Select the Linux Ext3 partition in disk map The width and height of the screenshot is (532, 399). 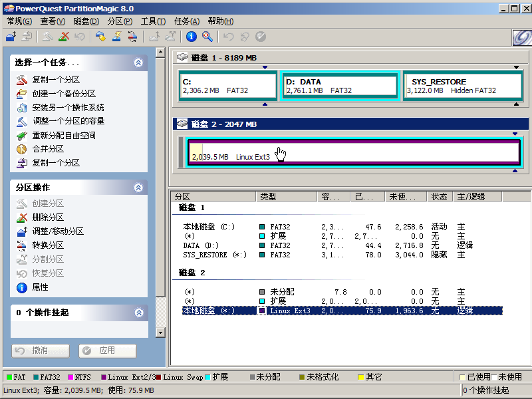[x=353, y=152]
